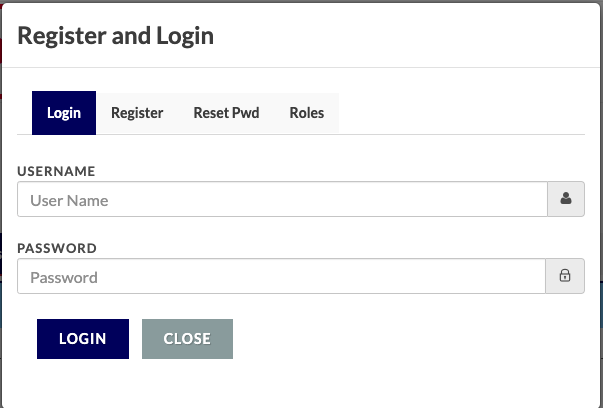Switch to the Register tab
The height and width of the screenshot is (408, 603).
pyautogui.click(x=137, y=113)
